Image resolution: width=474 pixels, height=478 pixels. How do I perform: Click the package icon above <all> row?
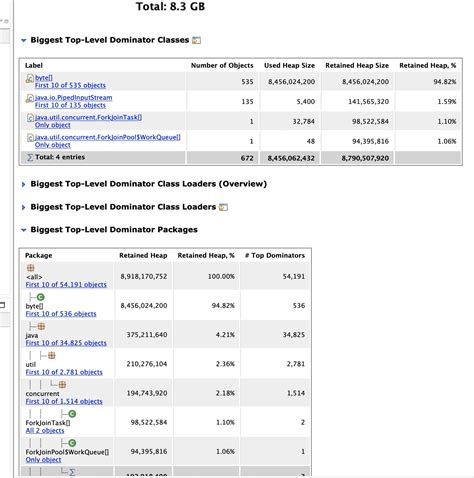[x=31, y=268]
